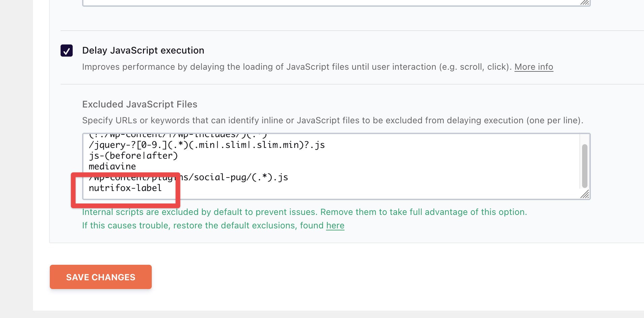Click the Delay JavaScript execution label text
The image size is (644, 318).
[x=143, y=51]
